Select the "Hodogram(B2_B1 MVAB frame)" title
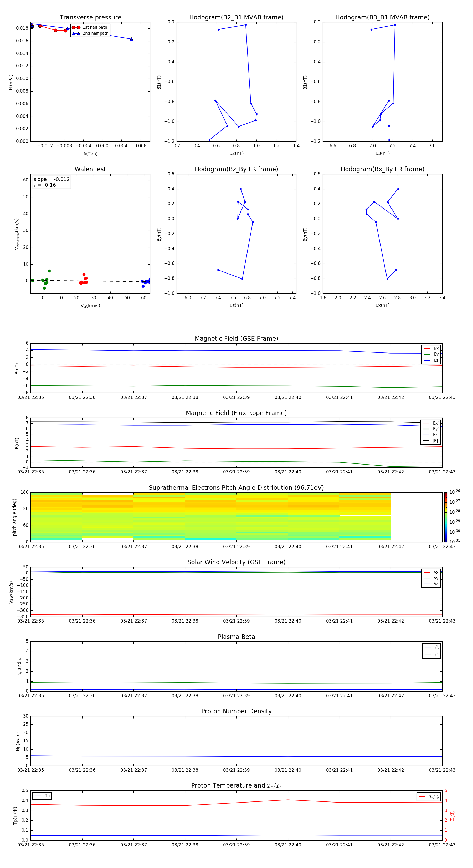The width and height of the screenshot is (473, 868). pos(236,18)
